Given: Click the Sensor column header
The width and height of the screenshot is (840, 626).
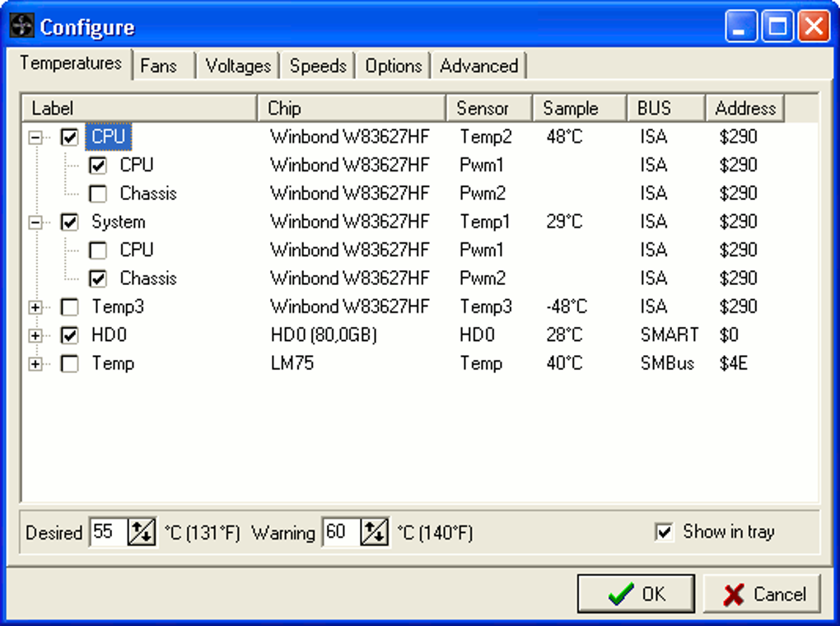Looking at the screenshot, I should 489,108.
